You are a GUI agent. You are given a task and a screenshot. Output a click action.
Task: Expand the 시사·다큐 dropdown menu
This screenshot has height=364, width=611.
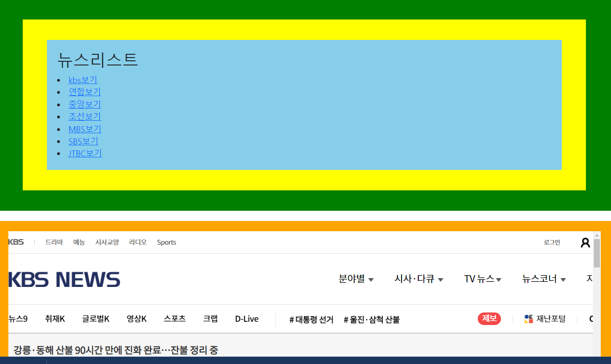point(419,279)
